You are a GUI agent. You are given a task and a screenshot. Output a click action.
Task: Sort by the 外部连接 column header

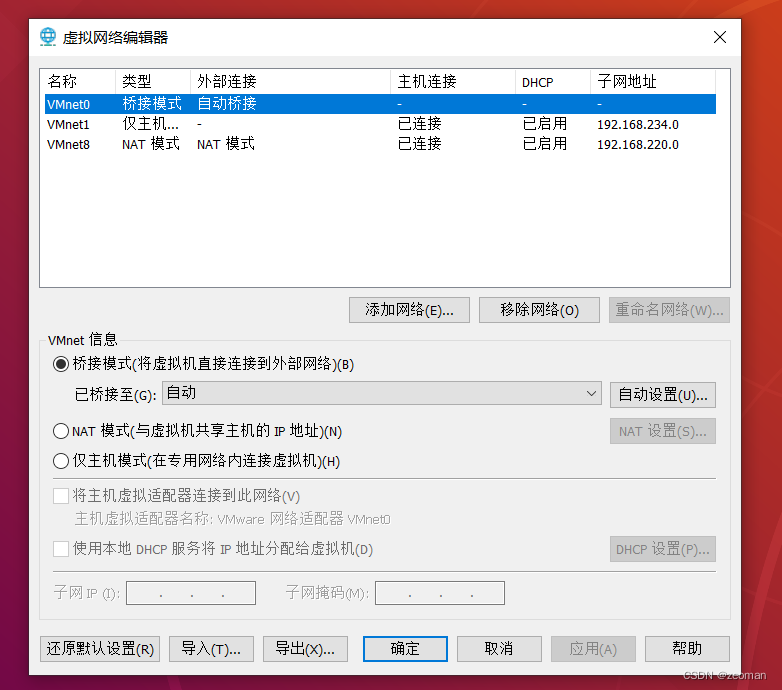coord(290,81)
